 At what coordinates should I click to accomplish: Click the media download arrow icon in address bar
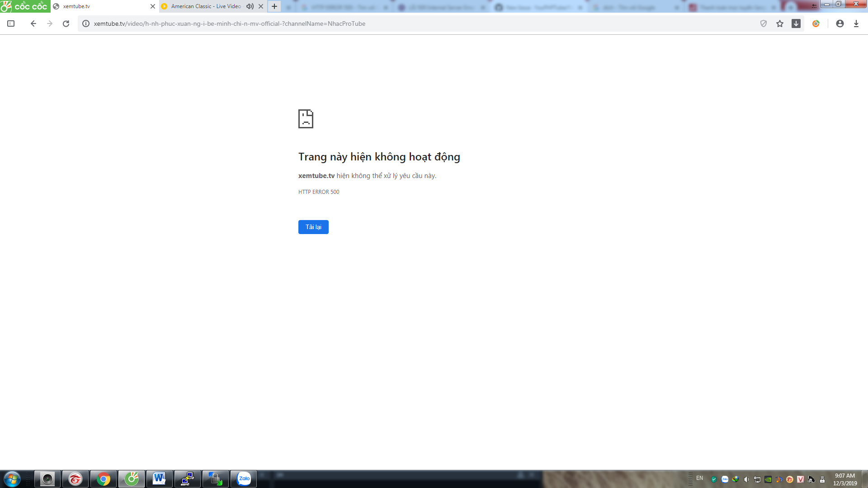[x=796, y=23]
